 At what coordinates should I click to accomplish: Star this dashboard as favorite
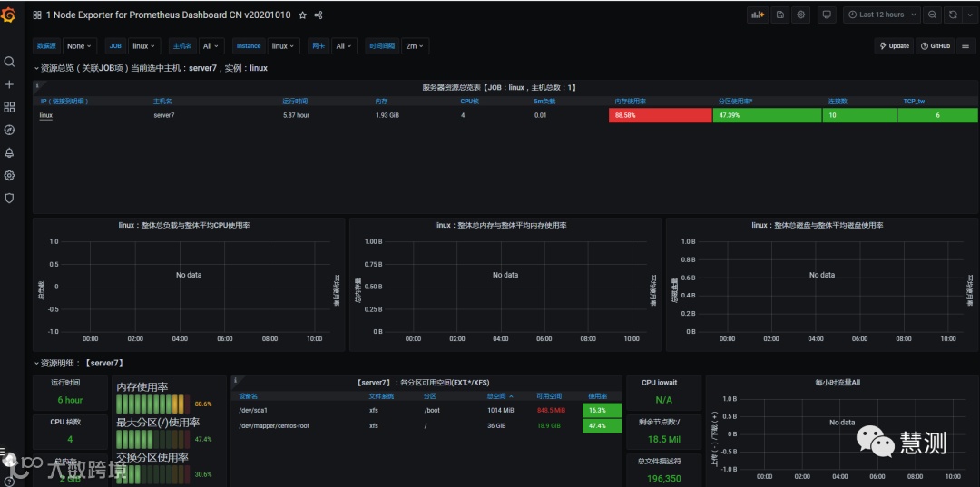pyautogui.click(x=302, y=15)
